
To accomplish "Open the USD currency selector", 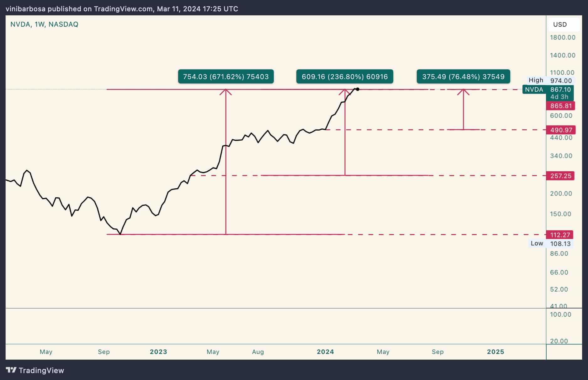I will tap(560, 24).
